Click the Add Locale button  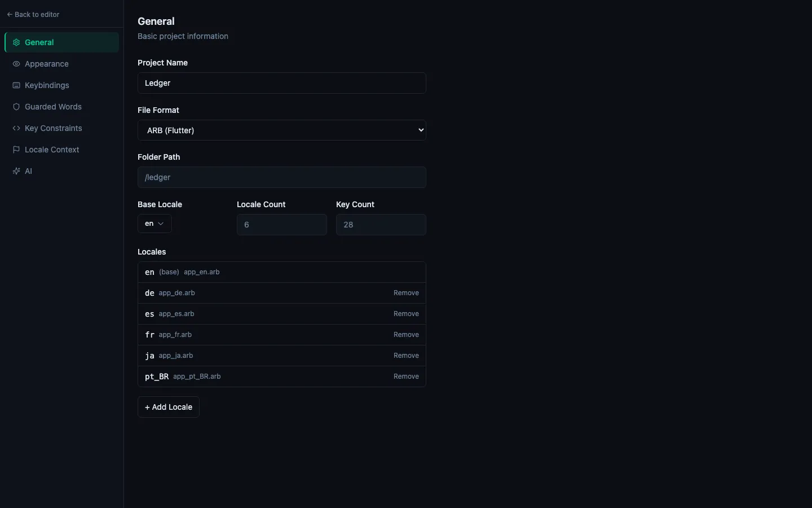169,407
